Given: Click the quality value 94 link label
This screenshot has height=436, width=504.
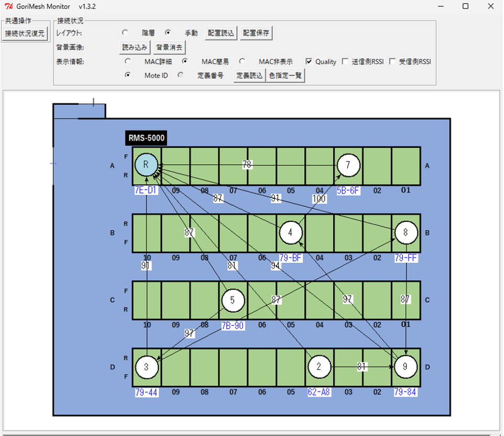Looking at the screenshot, I should coord(275,265).
